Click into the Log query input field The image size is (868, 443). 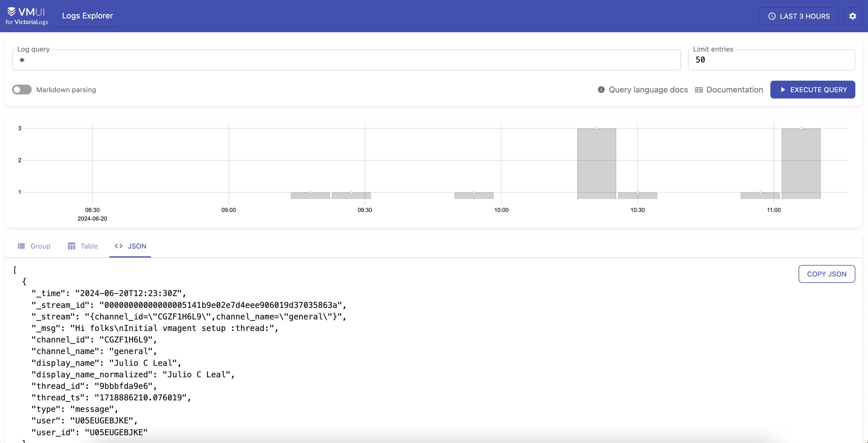point(346,60)
